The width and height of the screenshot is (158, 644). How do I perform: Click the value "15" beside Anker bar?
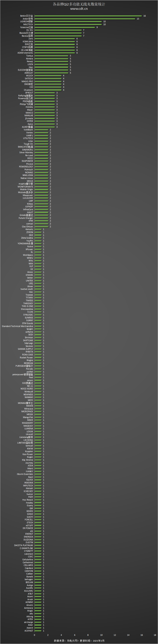[138, 19]
